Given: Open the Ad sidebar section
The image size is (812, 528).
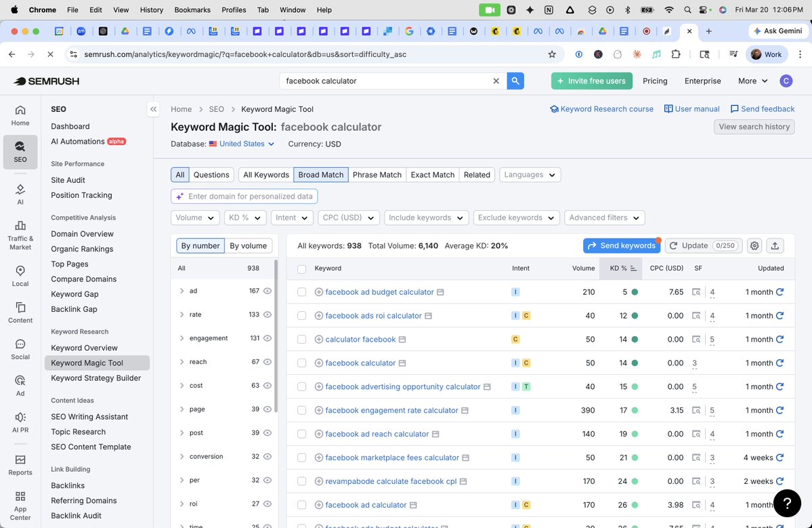Looking at the screenshot, I should 20,386.
